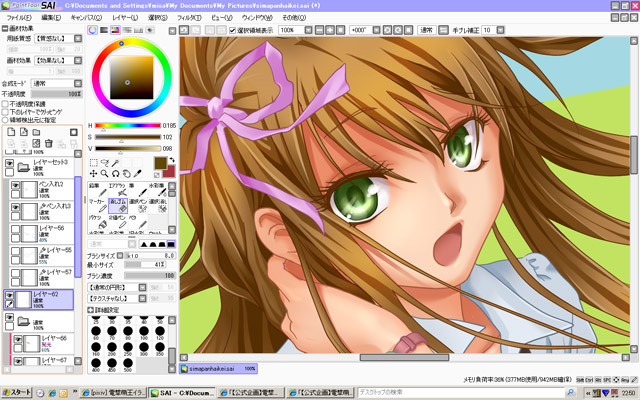Click the foreground brown color swatch
640x400 pixels.
click(160, 163)
